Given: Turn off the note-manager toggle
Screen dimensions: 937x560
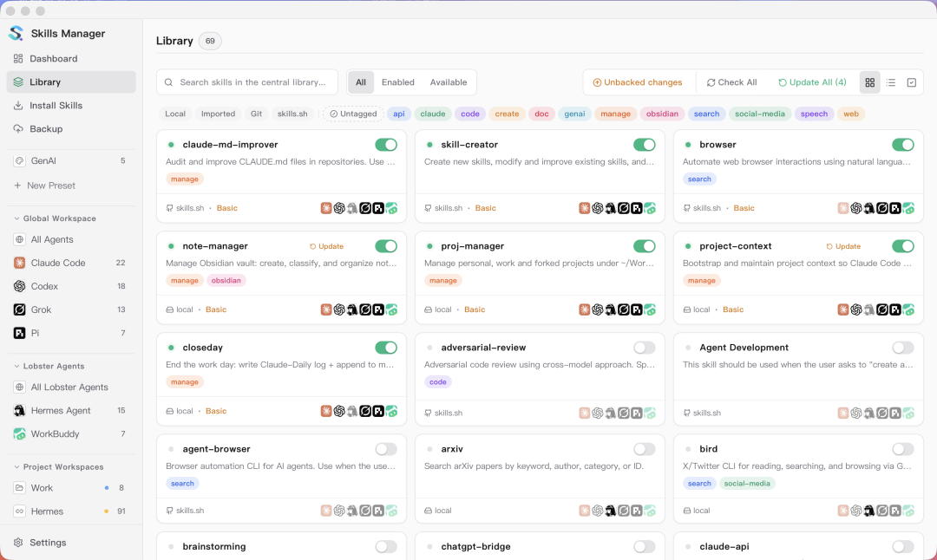Looking at the screenshot, I should tap(386, 246).
